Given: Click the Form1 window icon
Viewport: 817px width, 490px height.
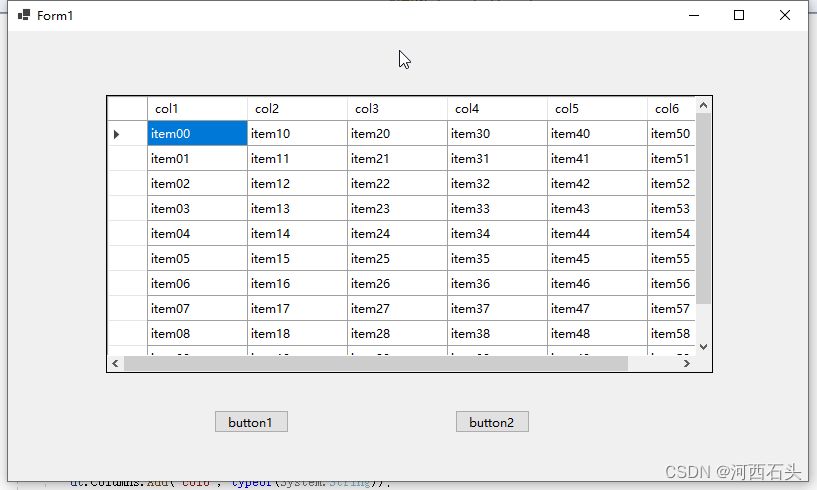Looking at the screenshot, I should pyautogui.click(x=23, y=15).
